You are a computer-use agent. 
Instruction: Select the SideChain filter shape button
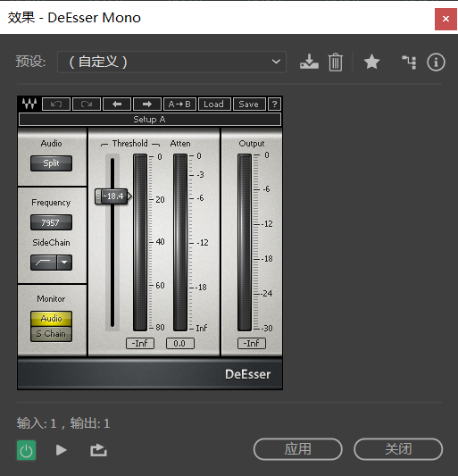click(x=44, y=263)
